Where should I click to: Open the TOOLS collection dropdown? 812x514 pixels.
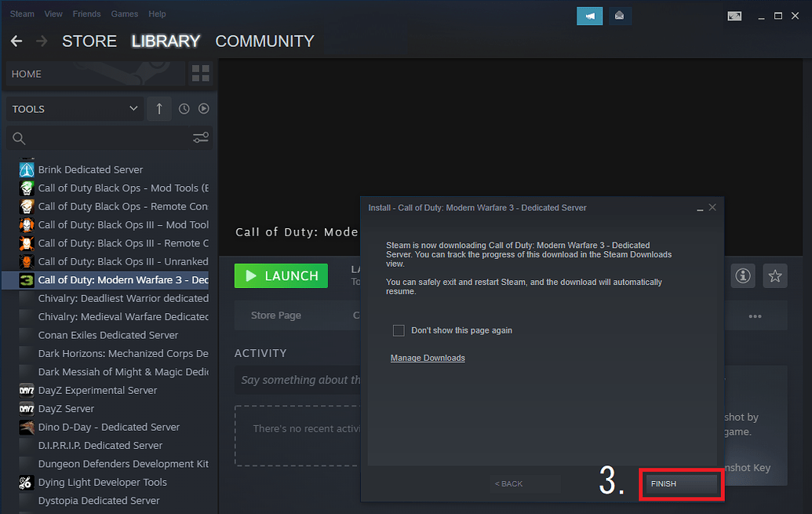[75, 108]
